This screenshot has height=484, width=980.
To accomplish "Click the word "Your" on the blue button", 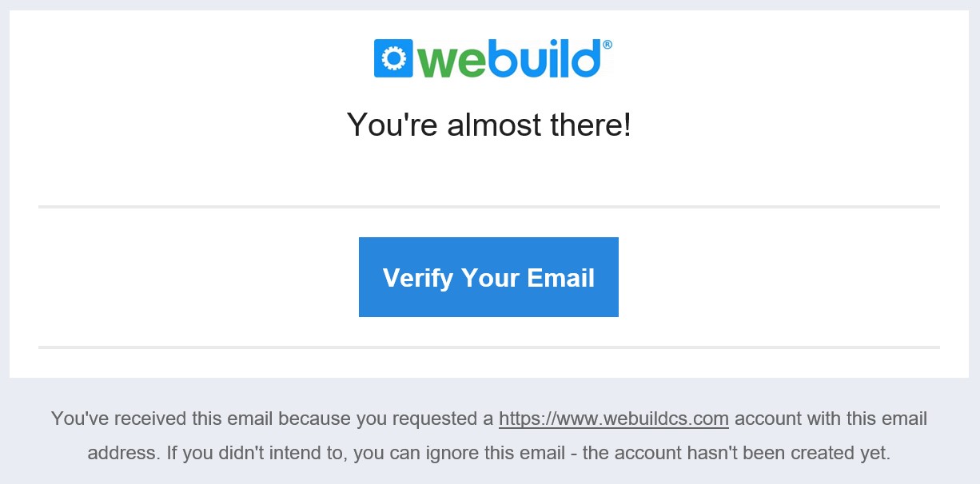I will 490,277.
